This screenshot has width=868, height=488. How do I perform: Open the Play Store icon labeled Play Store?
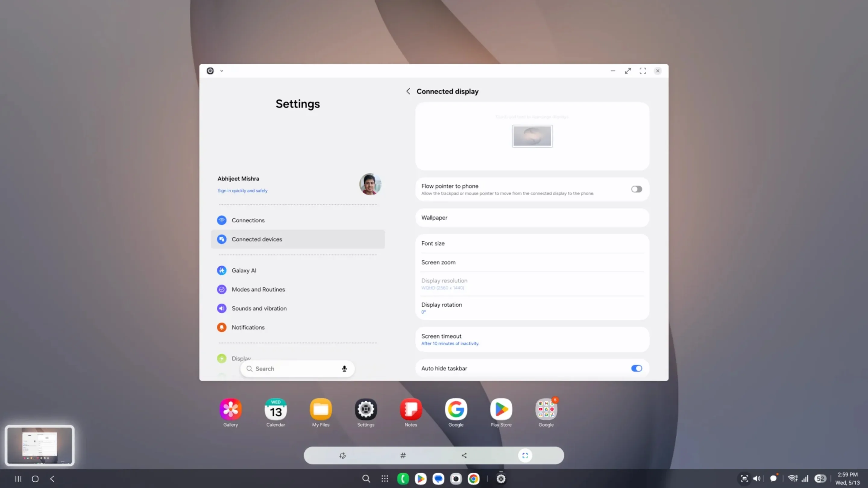tap(501, 409)
